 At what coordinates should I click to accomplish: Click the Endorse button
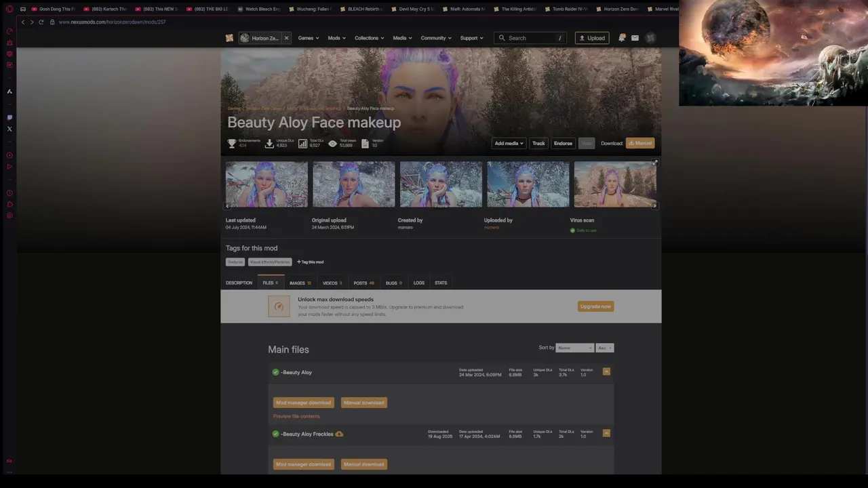(x=563, y=143)
